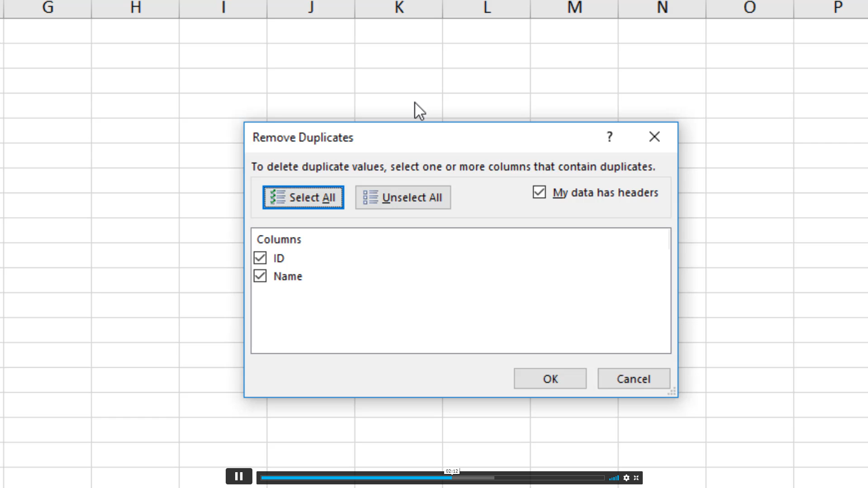Click the Columns list heading
The height and width of the screenshot is (488, 868).
tap(279, 239)
